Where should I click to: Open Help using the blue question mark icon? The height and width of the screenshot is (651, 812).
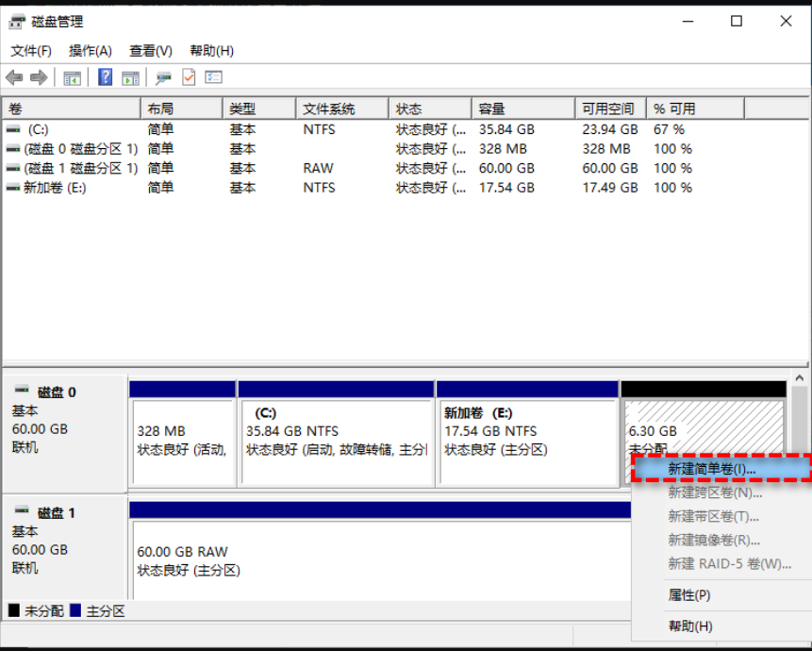click(x=105, y=77)
